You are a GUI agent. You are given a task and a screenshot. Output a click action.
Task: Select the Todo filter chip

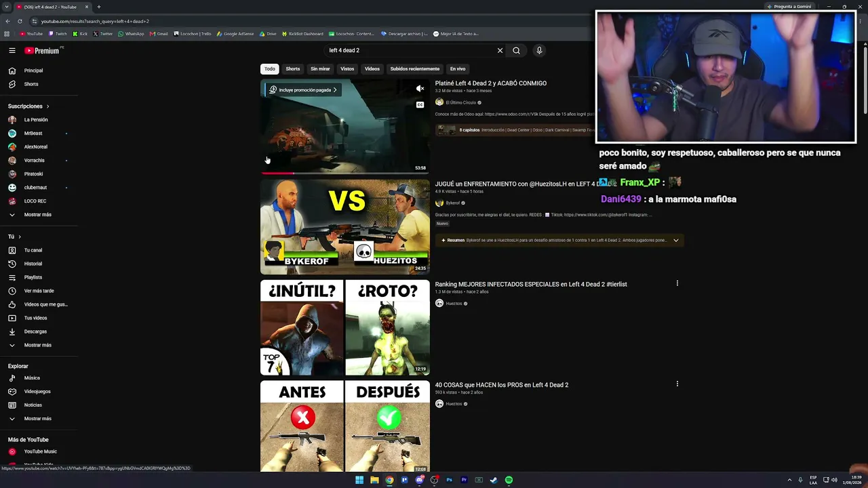tap(270, 68)
